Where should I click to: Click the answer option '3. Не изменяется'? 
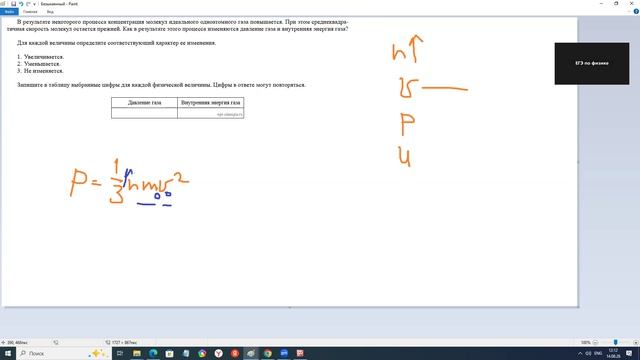coord(40,71)
